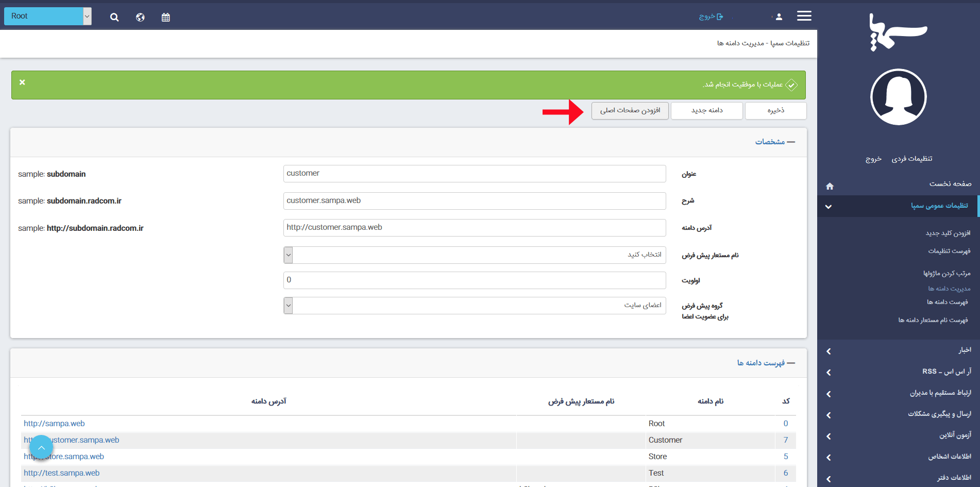Click the profile avatar image in sidebar
980x487 pixels.
pos(898,97)
